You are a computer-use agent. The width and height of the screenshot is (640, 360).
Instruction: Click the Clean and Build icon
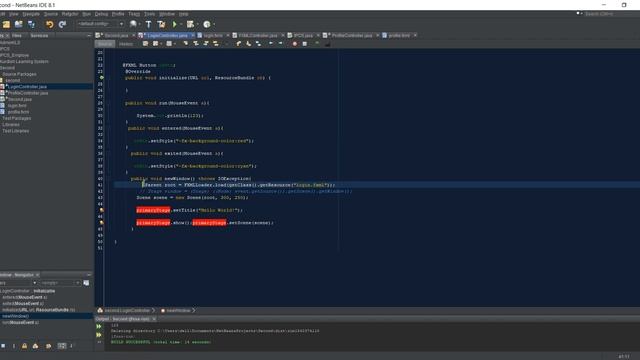(x=161, y=24)
